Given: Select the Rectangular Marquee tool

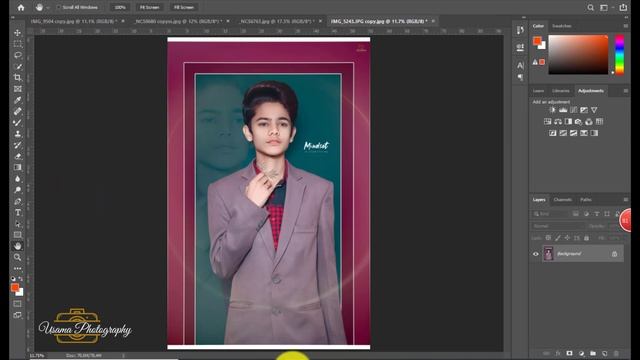Looking at the screenshot, I should [18, 44].
